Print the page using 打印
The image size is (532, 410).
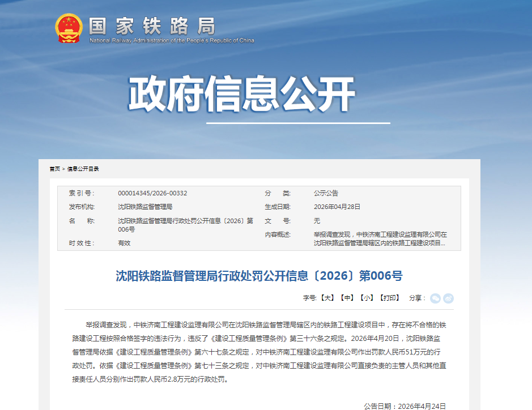pos(390,298)
